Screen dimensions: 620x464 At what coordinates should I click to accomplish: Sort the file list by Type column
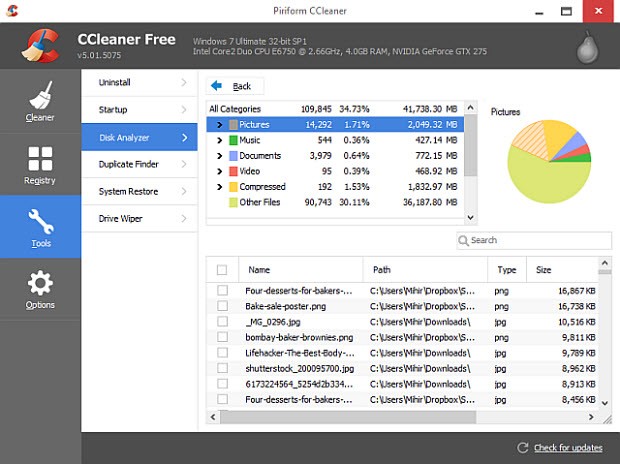coord(507,270)
